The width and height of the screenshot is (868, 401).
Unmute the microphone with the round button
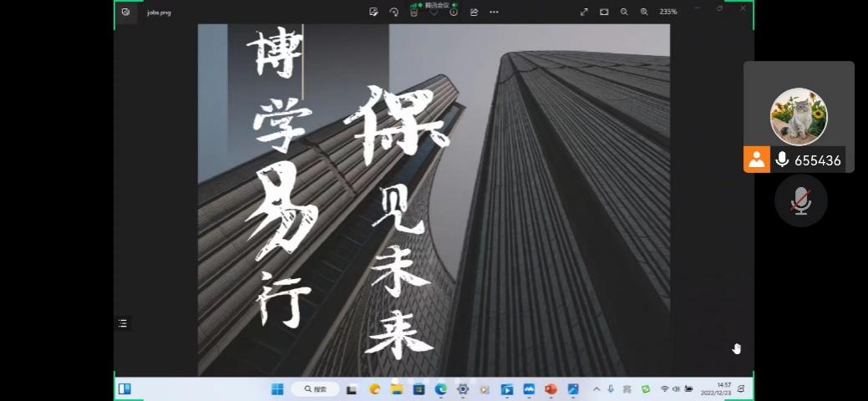(801, 200)
